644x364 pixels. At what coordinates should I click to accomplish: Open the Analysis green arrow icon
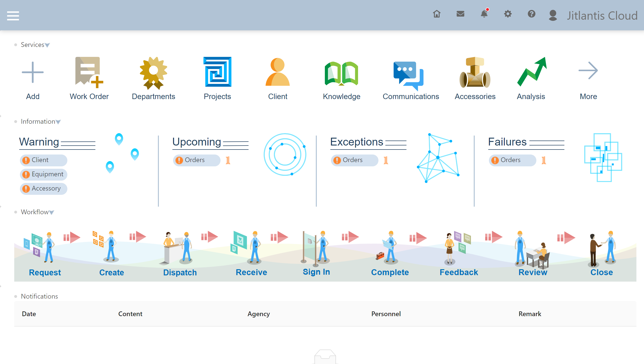tap(532, 72)
